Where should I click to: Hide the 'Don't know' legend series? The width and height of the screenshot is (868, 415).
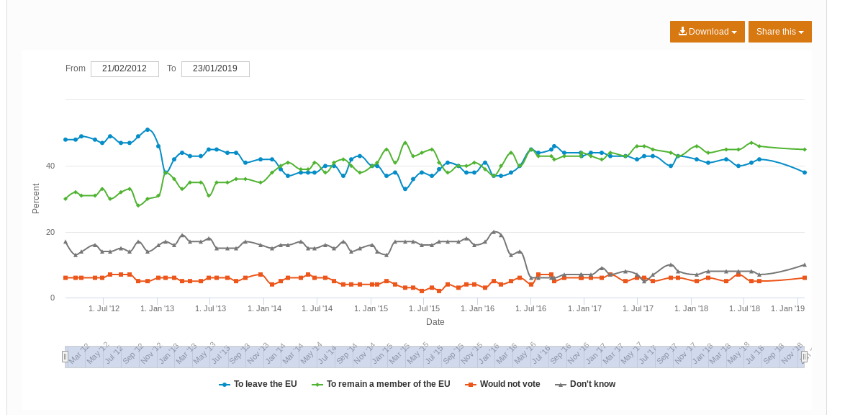click(x=592, y=384)
